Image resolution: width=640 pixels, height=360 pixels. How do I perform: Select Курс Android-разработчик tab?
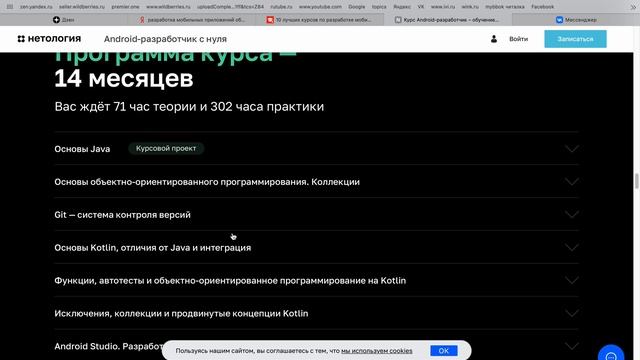pos(447,20)
